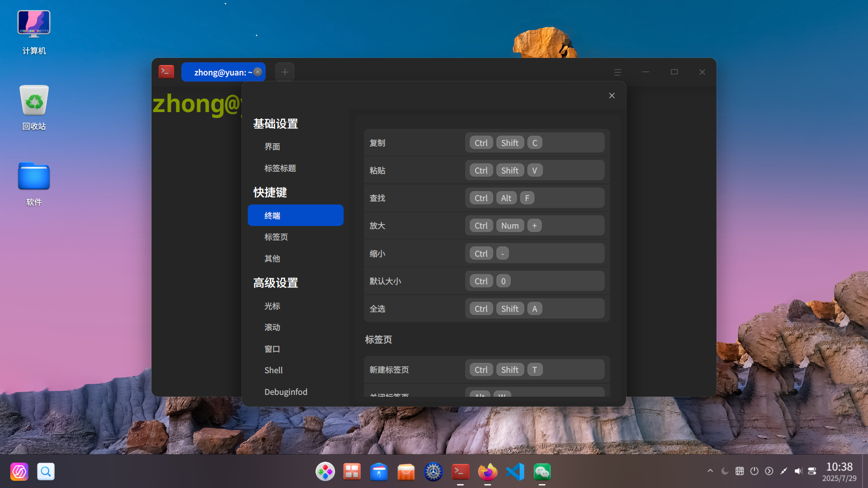The height and width of the screenshot is (488, 868).
Task: Select 其他 shortcuts section
Action: (x=272, y=258)
